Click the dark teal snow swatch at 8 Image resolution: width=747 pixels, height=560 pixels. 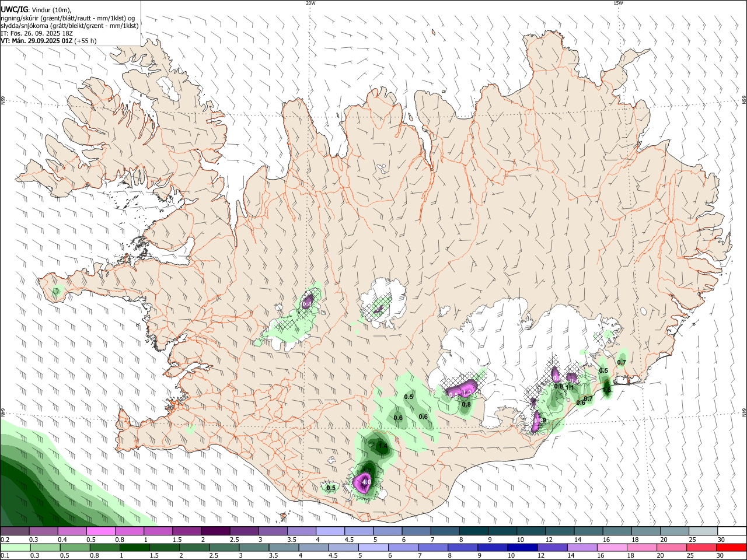pyautogui.click(x=473, y=531)
